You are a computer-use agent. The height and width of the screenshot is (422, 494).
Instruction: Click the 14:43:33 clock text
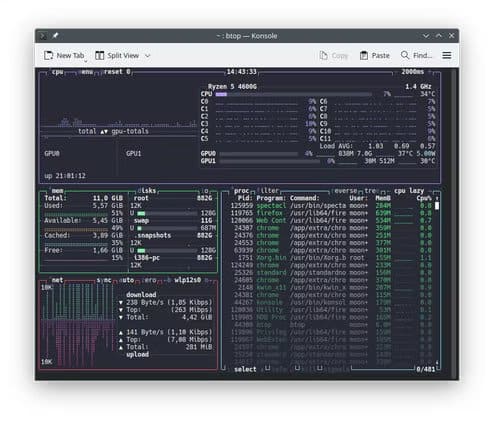pyautogui.click(x=242, y=72)
